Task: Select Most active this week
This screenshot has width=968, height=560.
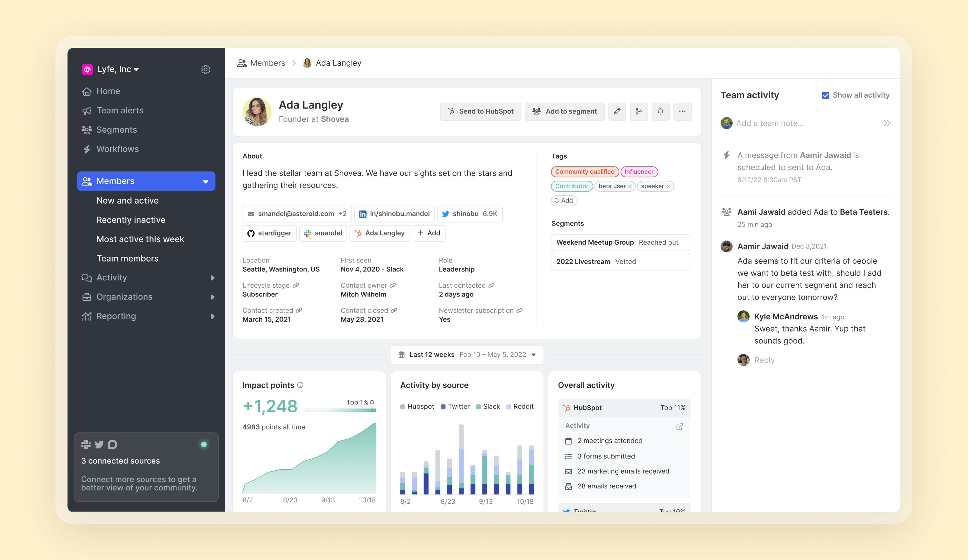Action: tap(140, 239)
